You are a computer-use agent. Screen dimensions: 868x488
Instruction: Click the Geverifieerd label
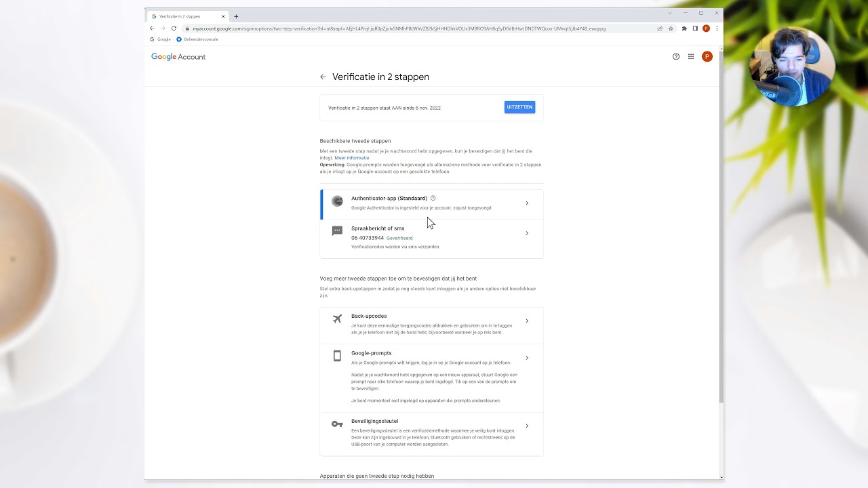click(x=399, y=238)
